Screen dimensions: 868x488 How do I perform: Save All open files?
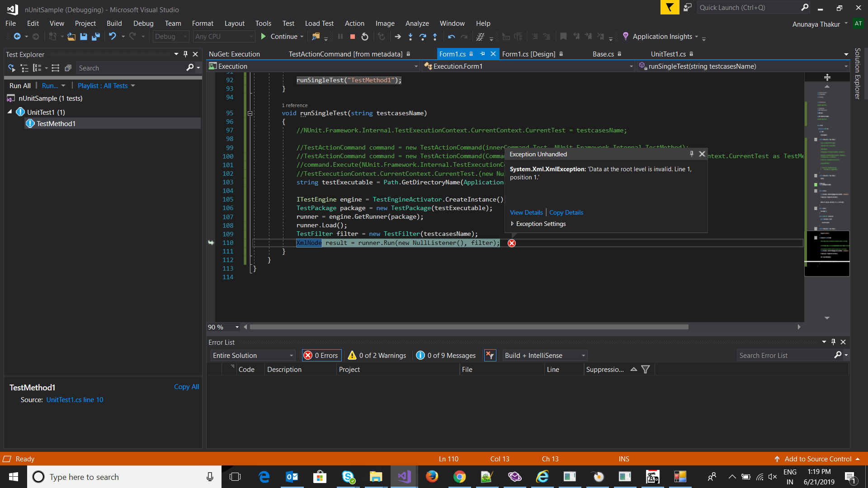tap(95, 37)
